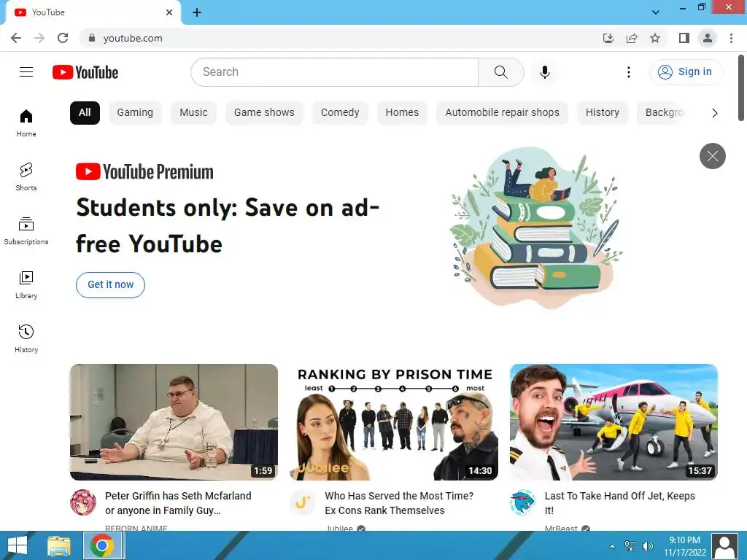Image resolution: width=747 pixels, height=560 pixels.
Task: Select the Gaming chip
Action: pyautogui.click(x=135, y=113)
